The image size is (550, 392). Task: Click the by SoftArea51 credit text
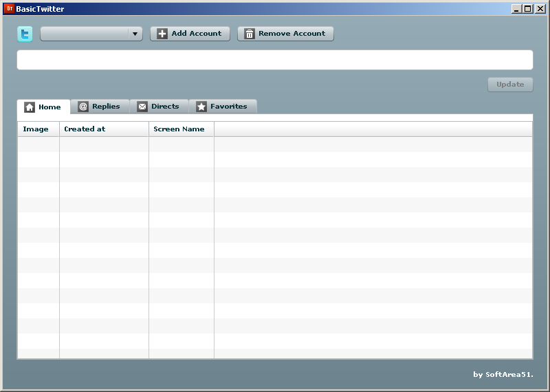tap(503, 374)
